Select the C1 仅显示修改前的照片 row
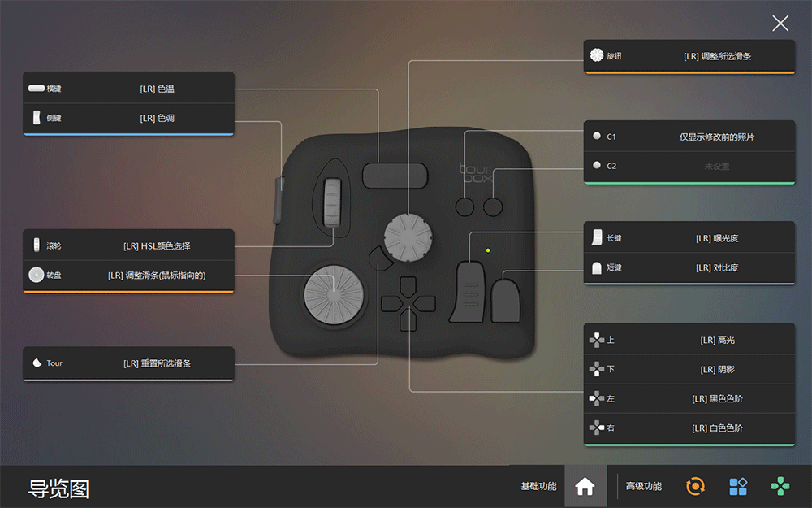 coord(689,137)
